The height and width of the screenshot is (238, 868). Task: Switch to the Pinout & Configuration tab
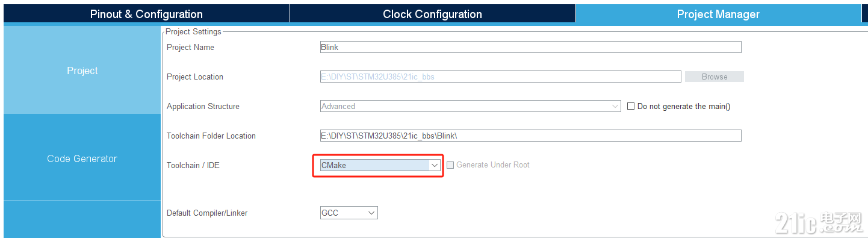click(x=146, y=14)
